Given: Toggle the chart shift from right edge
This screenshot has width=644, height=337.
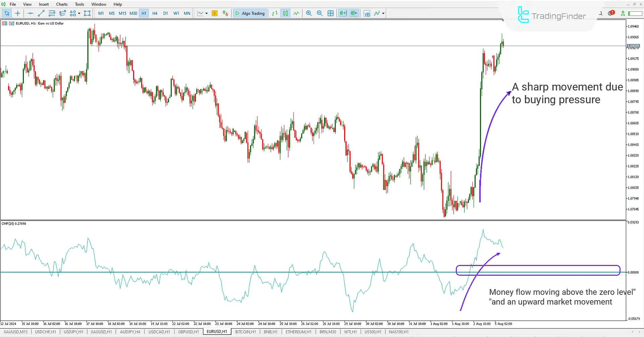Looking at the screenshot, I should click(x=353, y=13).
